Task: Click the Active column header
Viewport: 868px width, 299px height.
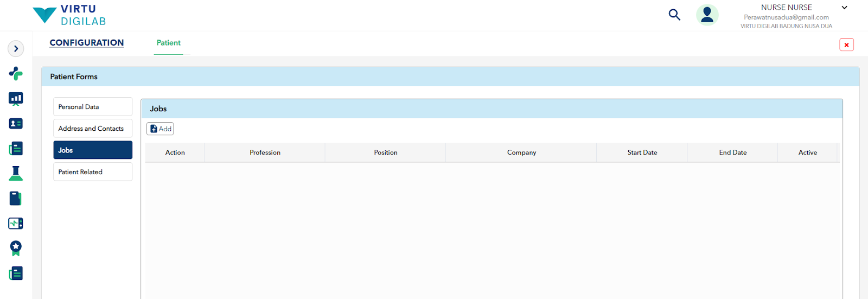Action: (x=808, y=152)
